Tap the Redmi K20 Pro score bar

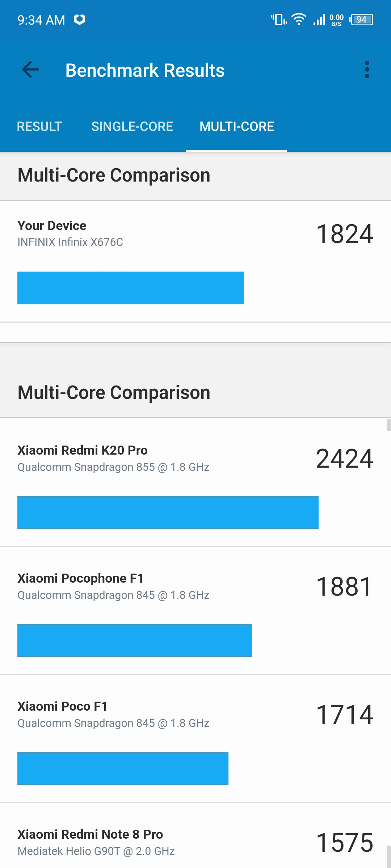(x=168, y=512)
